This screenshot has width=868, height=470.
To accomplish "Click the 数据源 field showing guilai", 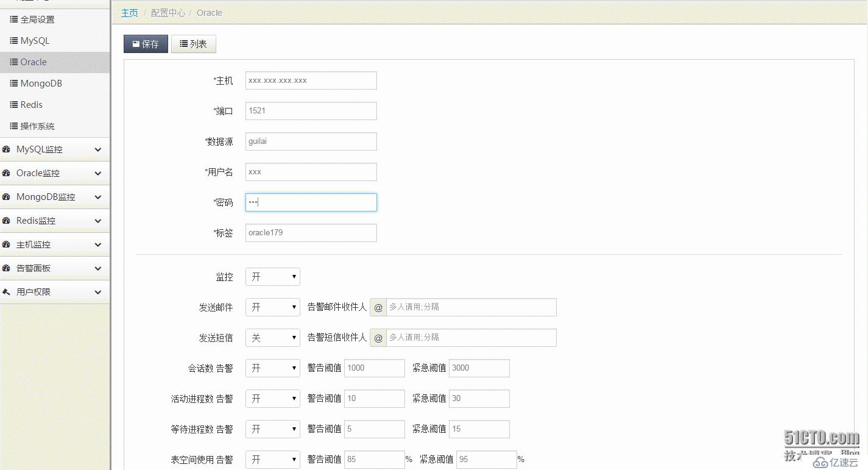I will point(311,141).
